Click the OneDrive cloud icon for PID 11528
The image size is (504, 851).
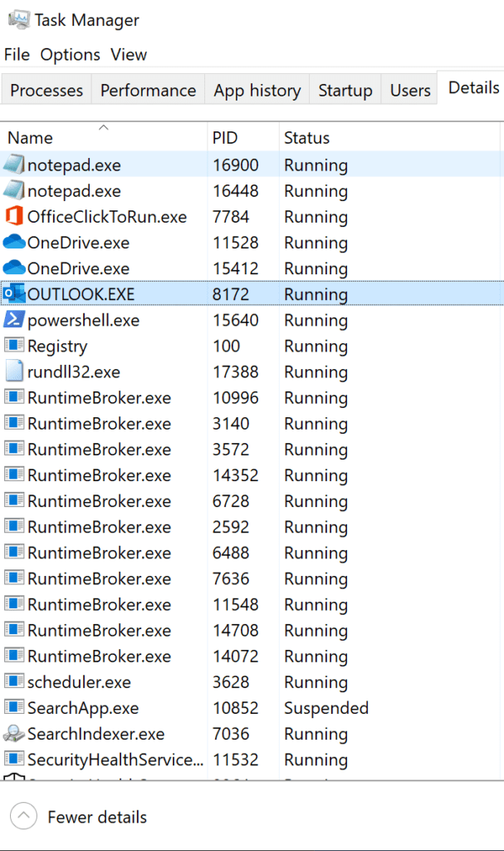pos(14,242)
